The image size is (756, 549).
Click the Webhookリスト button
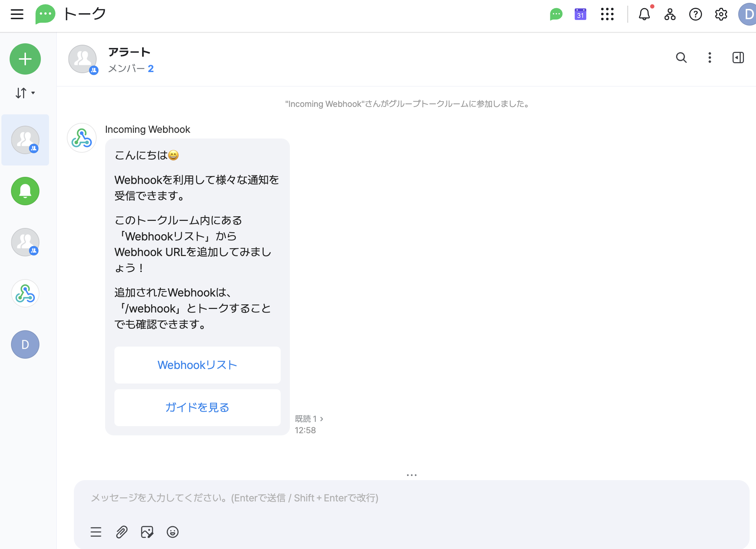(197, 365)
